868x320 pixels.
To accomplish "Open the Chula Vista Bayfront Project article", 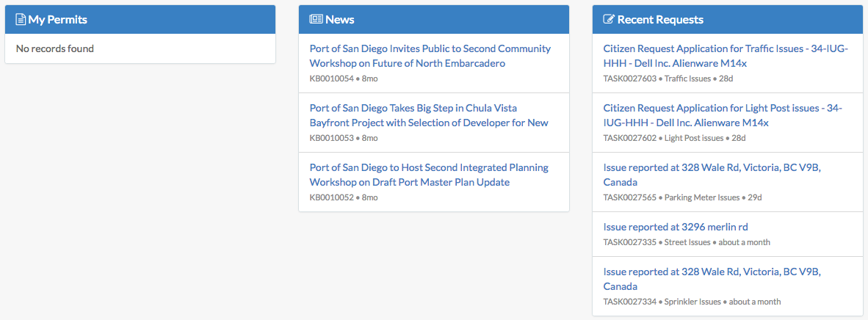I will pyautogui.click(x=429, y=115).
